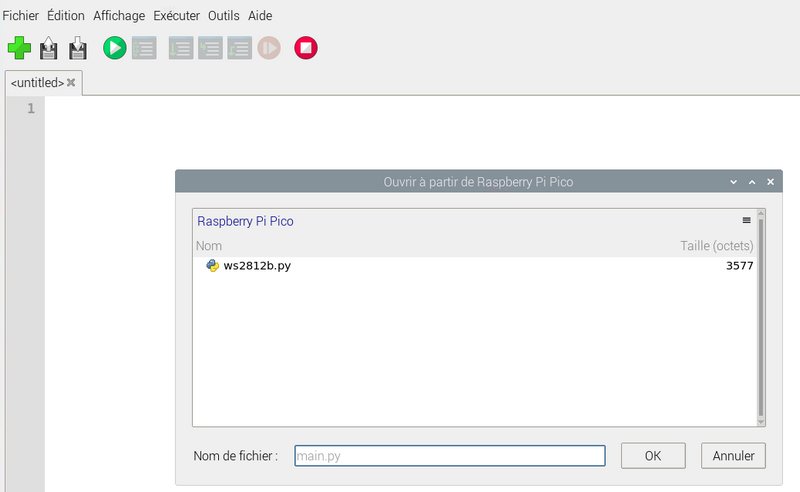
Task: Open the Fichier menu
Action: pyautogui.click(x=20, y=16)
